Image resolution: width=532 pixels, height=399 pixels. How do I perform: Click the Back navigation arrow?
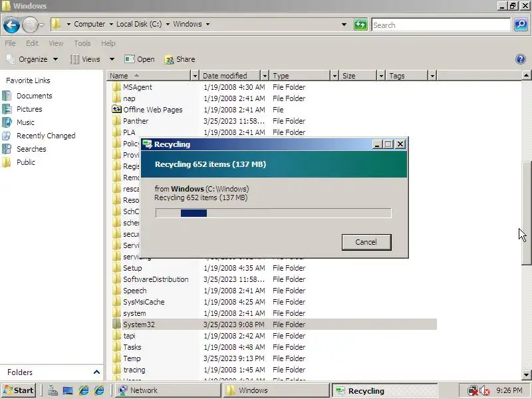(x=11, y=25)
